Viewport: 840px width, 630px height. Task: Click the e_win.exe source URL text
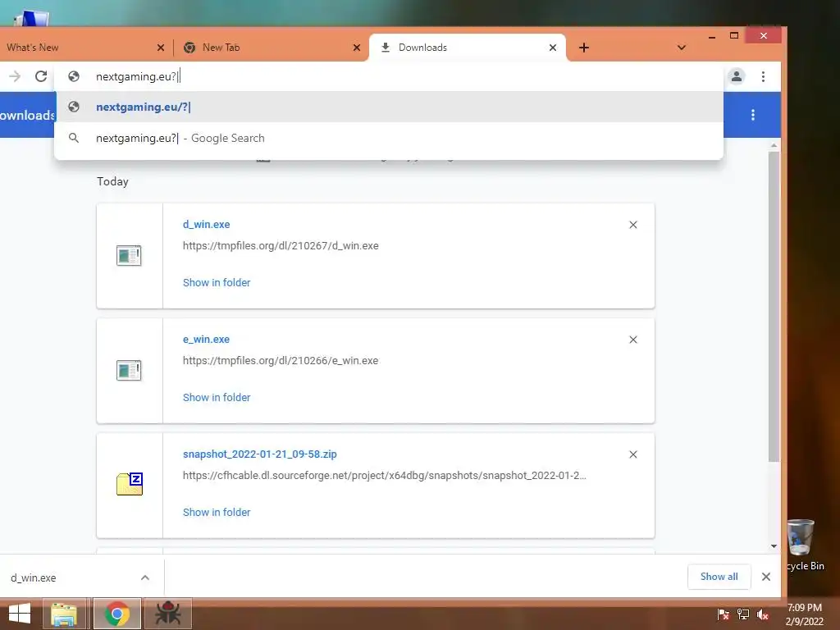[x=281, y=361]
